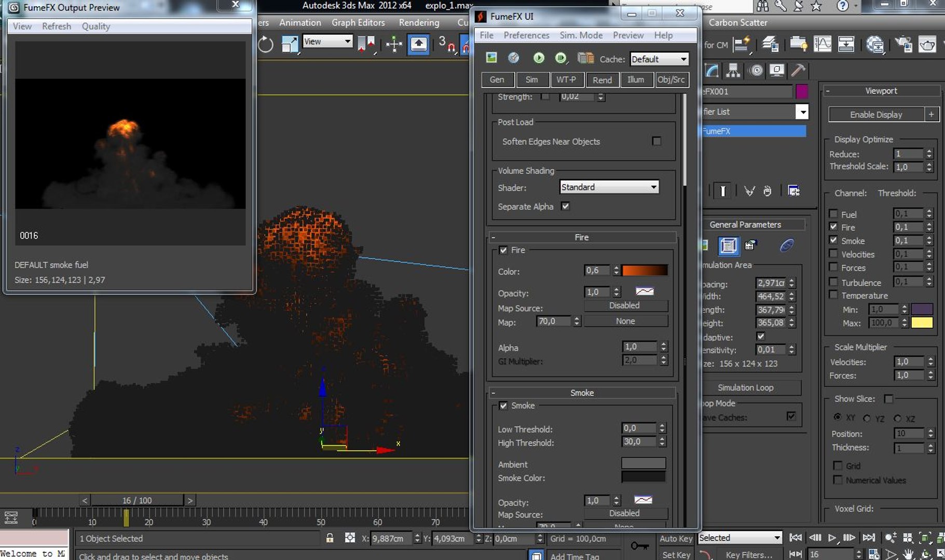Open the Shader Standard dropdown
The width and height of the screenshot is (945, 560).
(609, 187)
